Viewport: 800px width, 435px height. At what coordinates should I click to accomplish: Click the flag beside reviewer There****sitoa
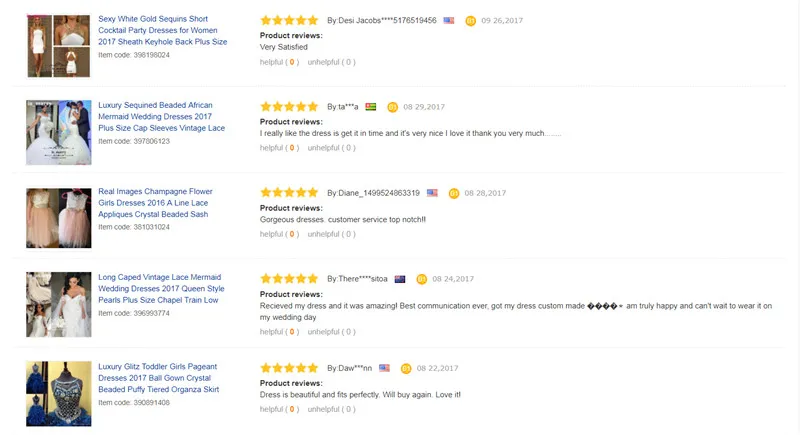point(400,279)
